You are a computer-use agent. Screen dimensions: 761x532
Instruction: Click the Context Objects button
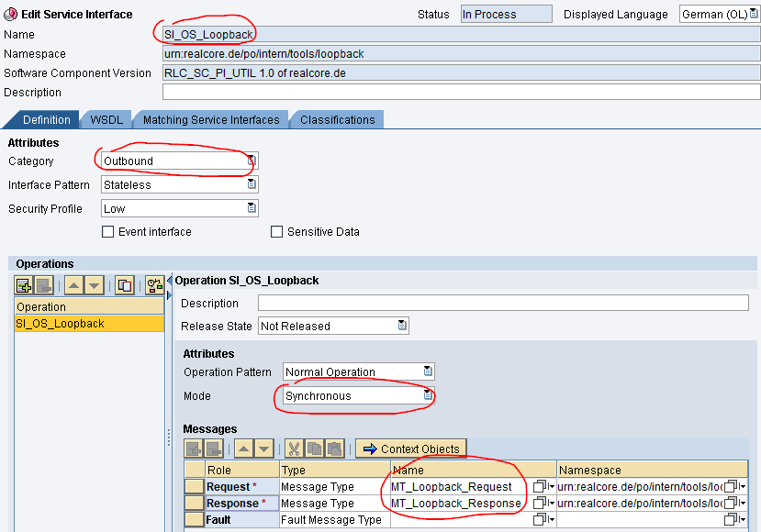coord(410,449)
